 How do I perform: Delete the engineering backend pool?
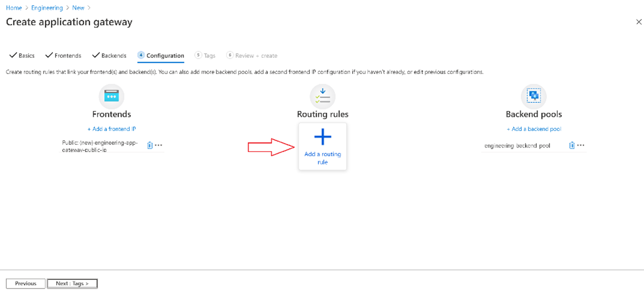(572, 145)
